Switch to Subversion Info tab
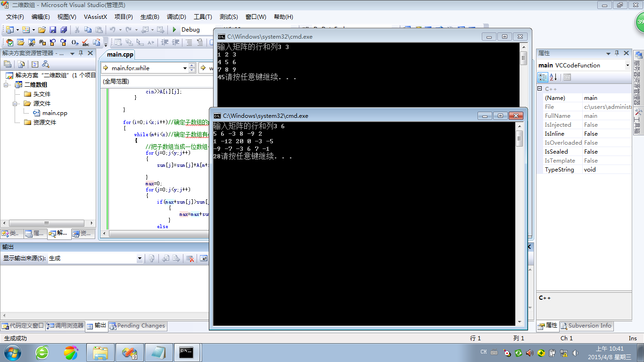 (x=586, y=326)
